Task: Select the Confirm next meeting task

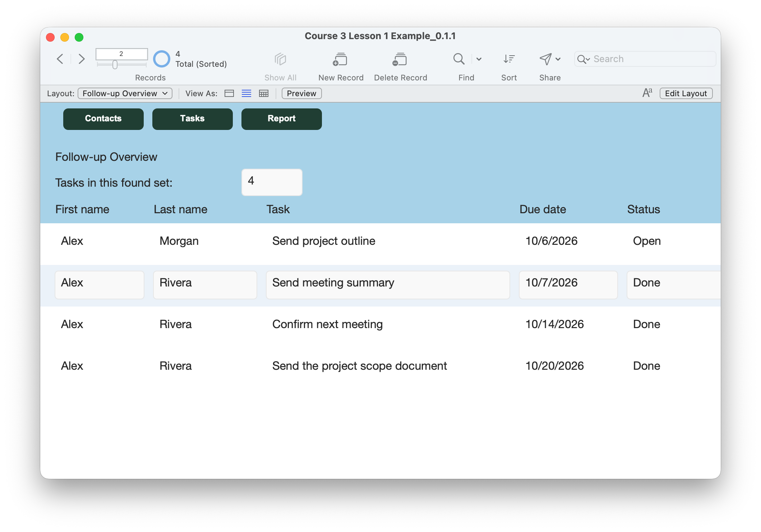Action: coord(327,324)
